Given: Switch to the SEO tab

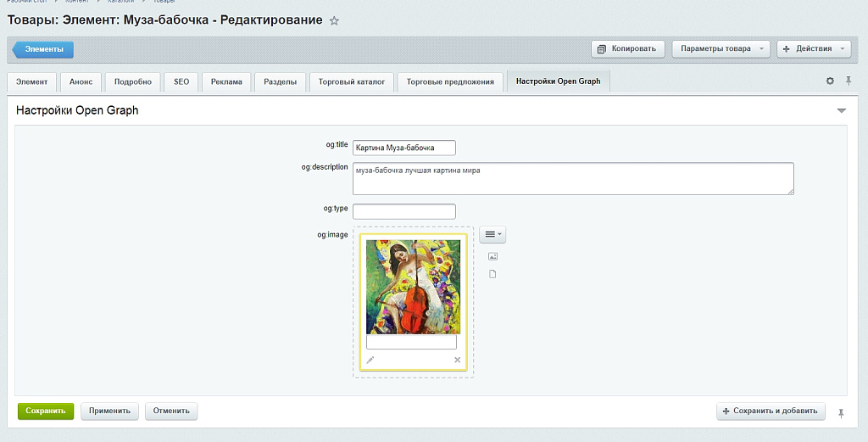Looking at the screenshot, I should coord(181,81).
